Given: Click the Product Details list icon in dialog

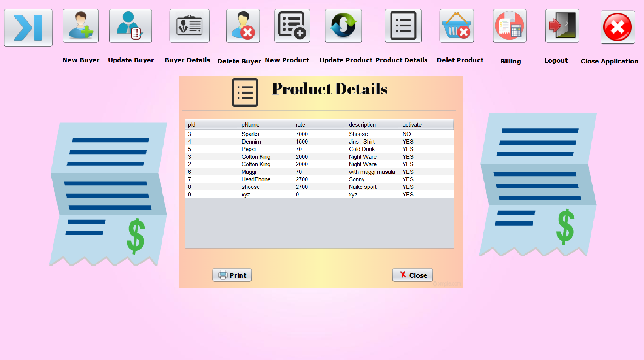Looking at the screenshot, I should (245, 92).
